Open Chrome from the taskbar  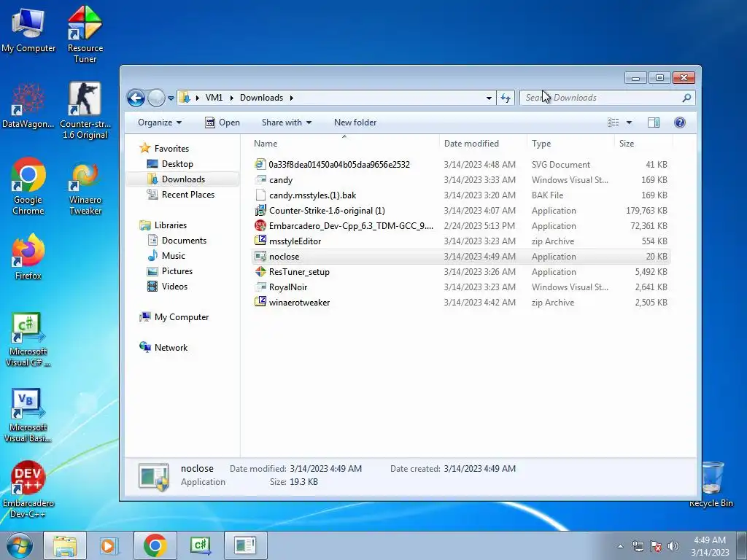155,545
